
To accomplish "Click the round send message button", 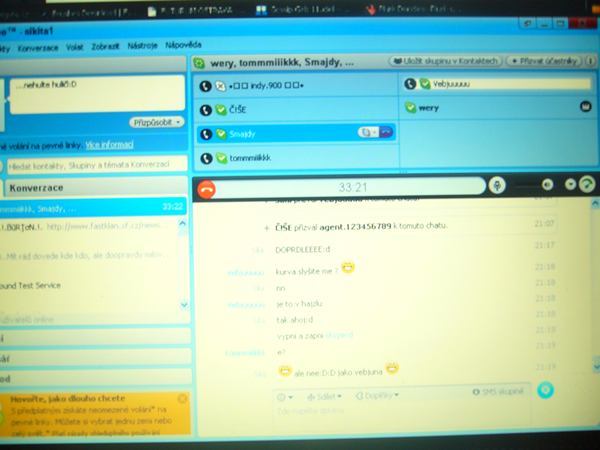I will (545, 390).
